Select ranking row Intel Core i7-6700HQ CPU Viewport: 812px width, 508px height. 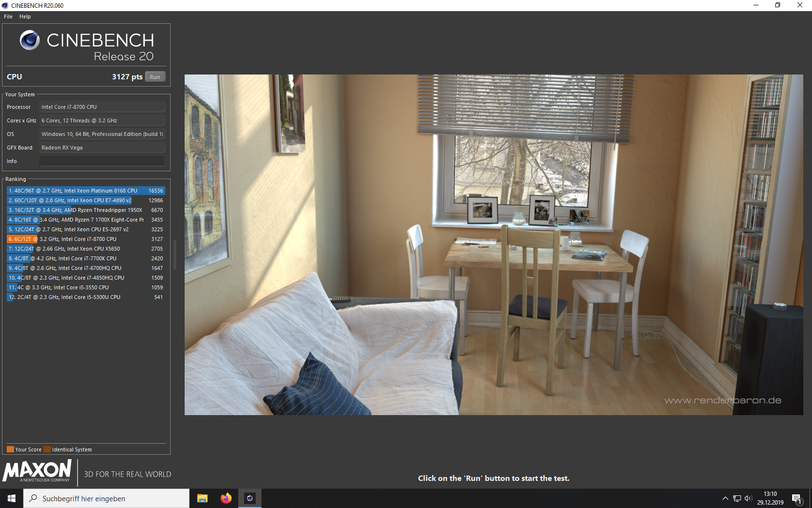pos(86,268)
